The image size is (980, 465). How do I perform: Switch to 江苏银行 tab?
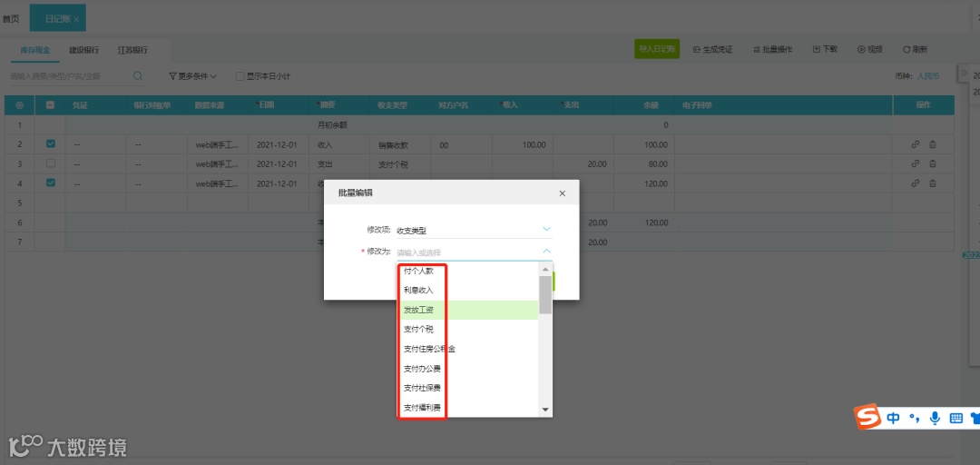click(x=132, y=50)
